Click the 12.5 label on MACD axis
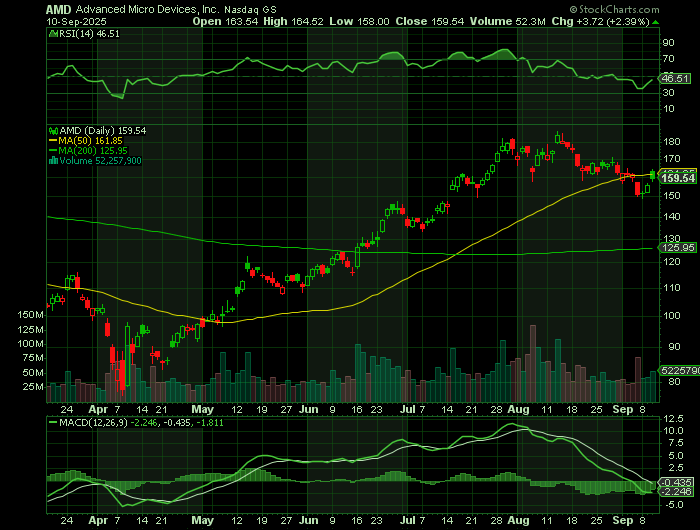 (673, 419)
